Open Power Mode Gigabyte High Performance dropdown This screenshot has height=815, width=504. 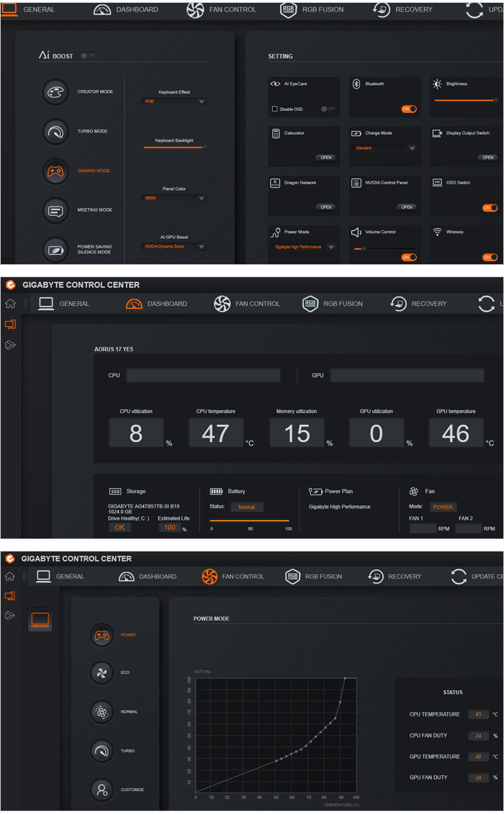[x=304, y=247]
